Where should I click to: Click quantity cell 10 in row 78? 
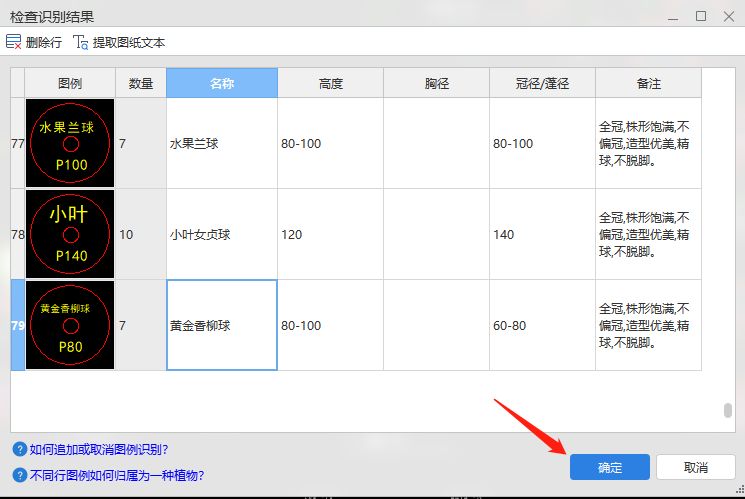141,234
